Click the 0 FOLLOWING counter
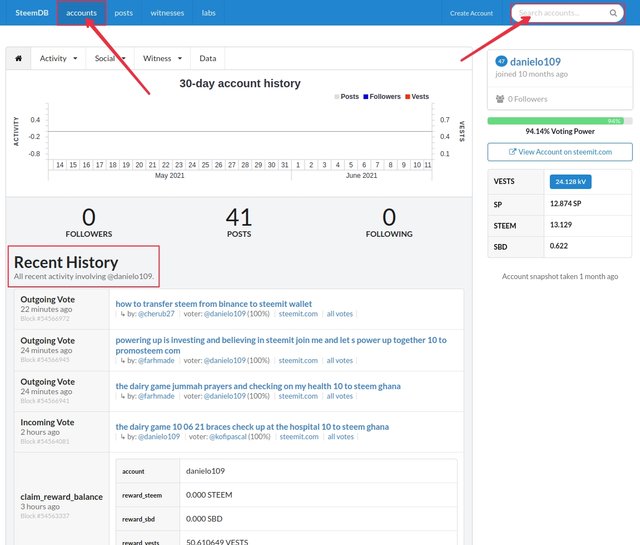 pos(389,222)
